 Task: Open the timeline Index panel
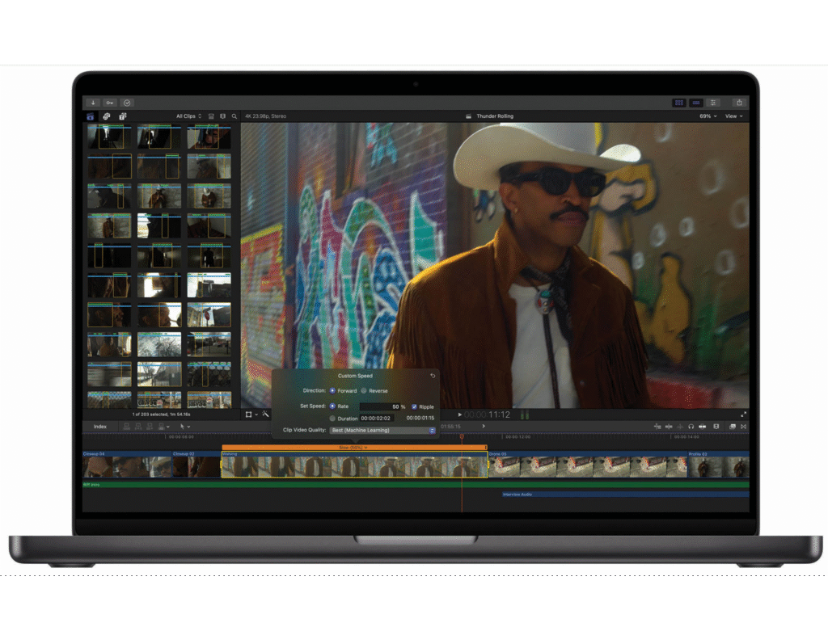point(99,427)
